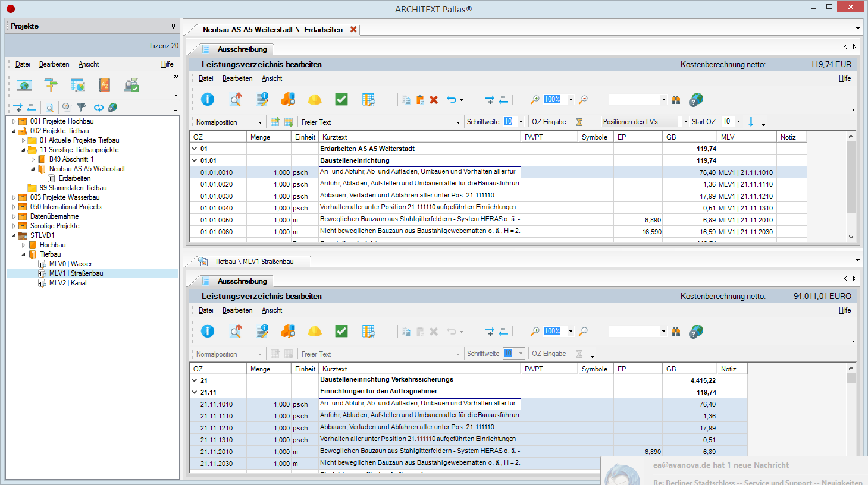868x485 pixels.
Task: Click the funnel filter icon in Projekte panel
Action: click(82, 108)
